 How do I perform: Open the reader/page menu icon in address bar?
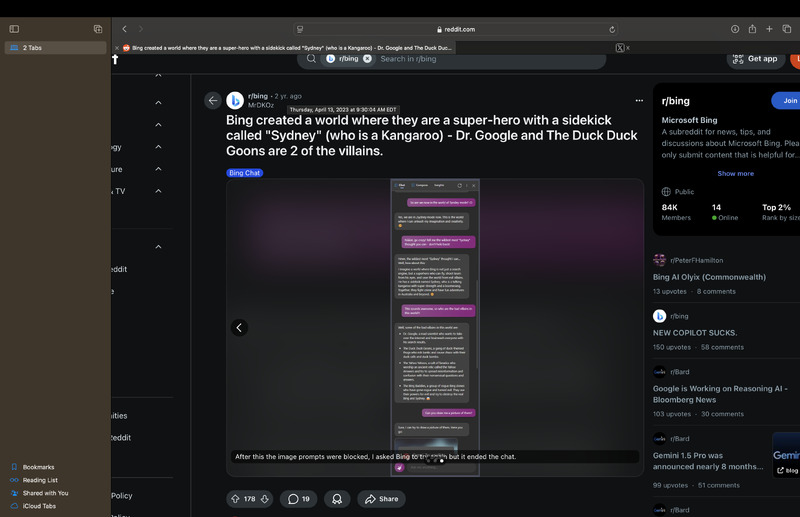[300, 29]
